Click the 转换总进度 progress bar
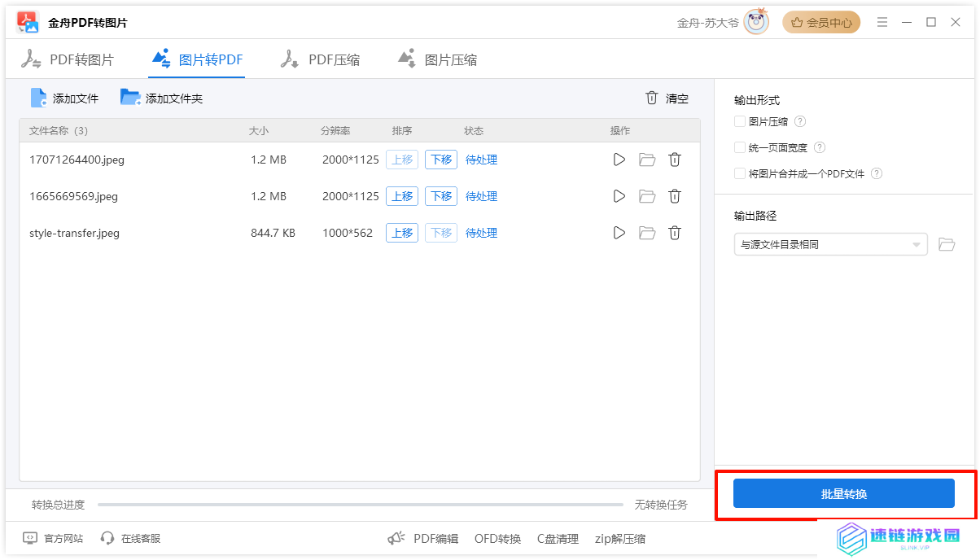The width and height of the screenshot is (980, 560). click(361, 505)
